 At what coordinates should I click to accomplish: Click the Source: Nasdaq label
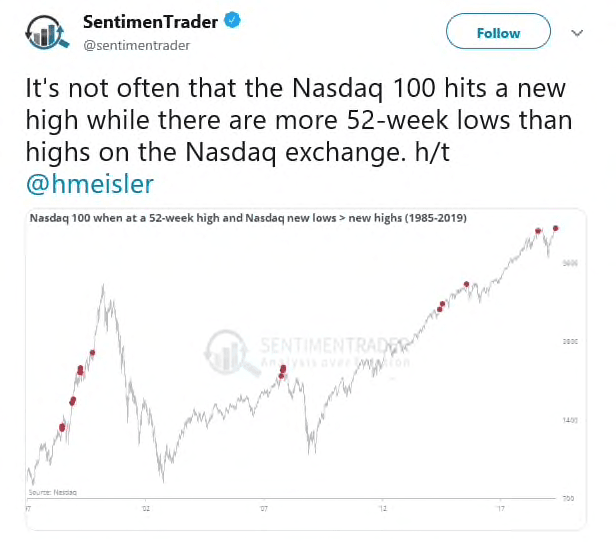tap(53, 492)
